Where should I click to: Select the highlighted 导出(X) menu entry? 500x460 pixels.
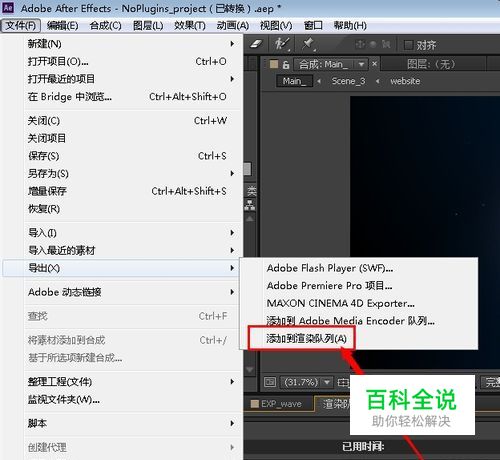[121, 268]
